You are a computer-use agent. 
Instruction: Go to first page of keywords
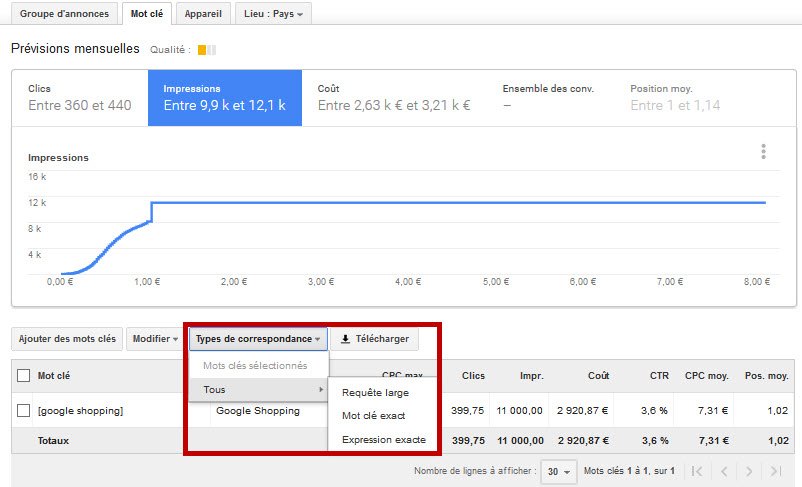coord(697,471)
